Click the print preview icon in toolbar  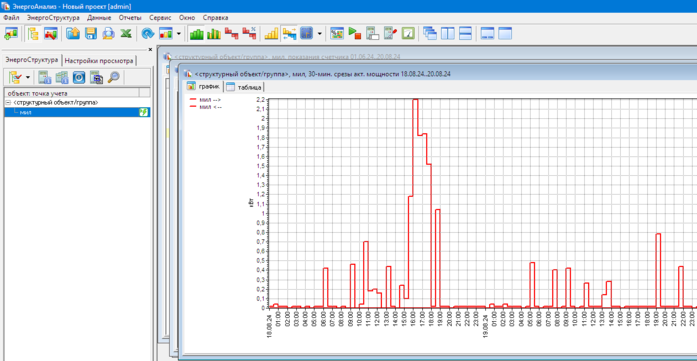coord(108,33)
